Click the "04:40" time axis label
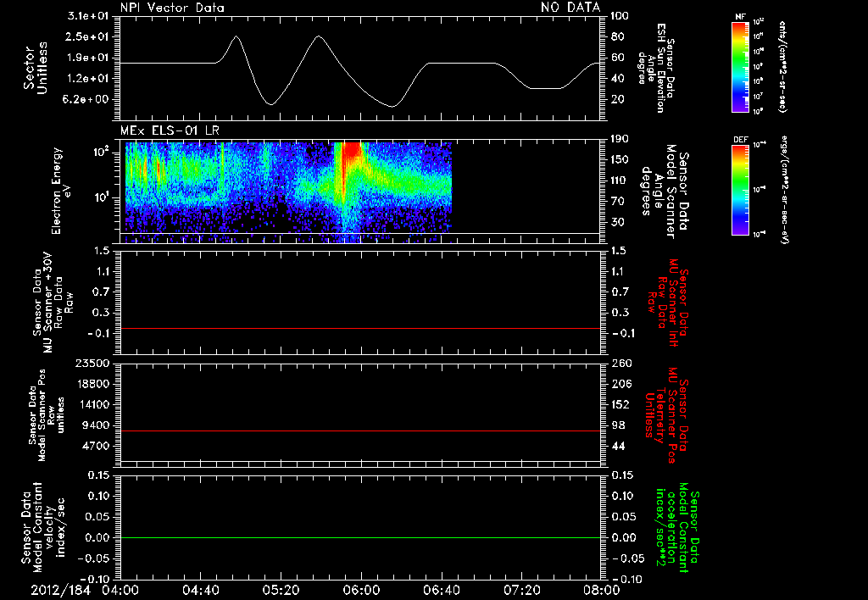Viewport: 868px width, 600px height. (x=200, y=590)
